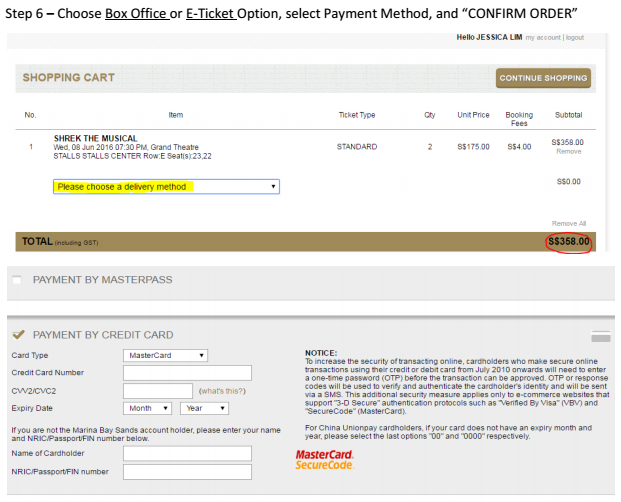Click the Booking Fees column header
This screenshot has height=502, width=621.
[519, 119]
